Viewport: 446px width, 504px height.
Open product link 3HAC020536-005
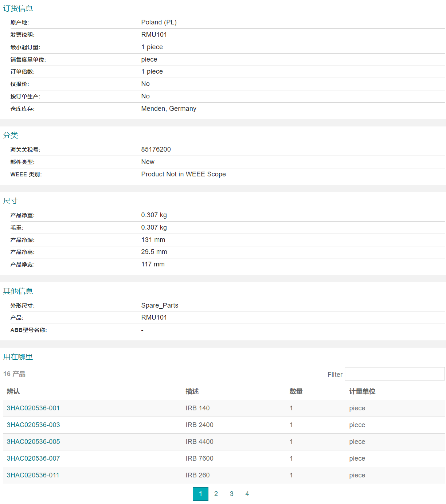[33, 442]
